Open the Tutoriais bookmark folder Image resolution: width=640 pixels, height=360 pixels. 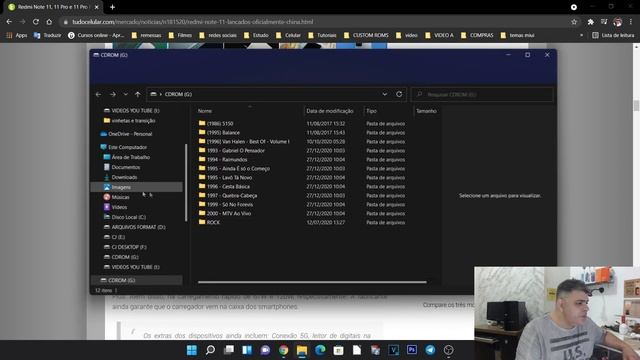point(322,35)
